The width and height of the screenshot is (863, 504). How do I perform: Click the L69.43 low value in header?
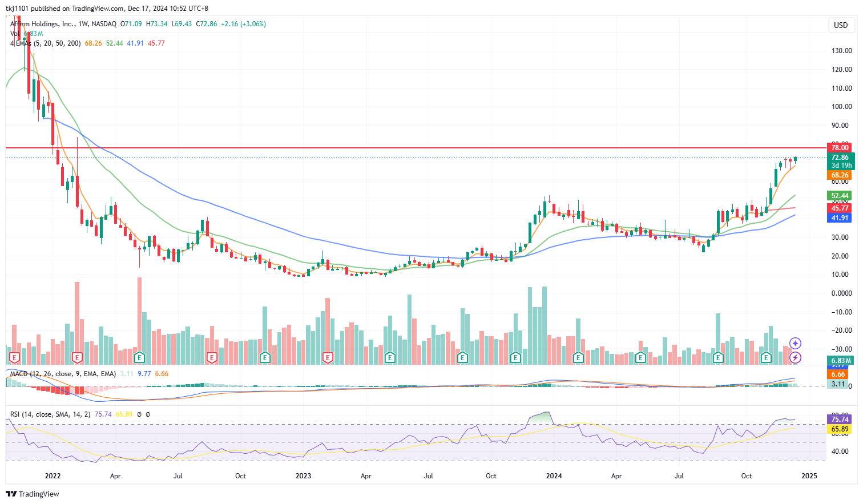(x=182, y=24)
